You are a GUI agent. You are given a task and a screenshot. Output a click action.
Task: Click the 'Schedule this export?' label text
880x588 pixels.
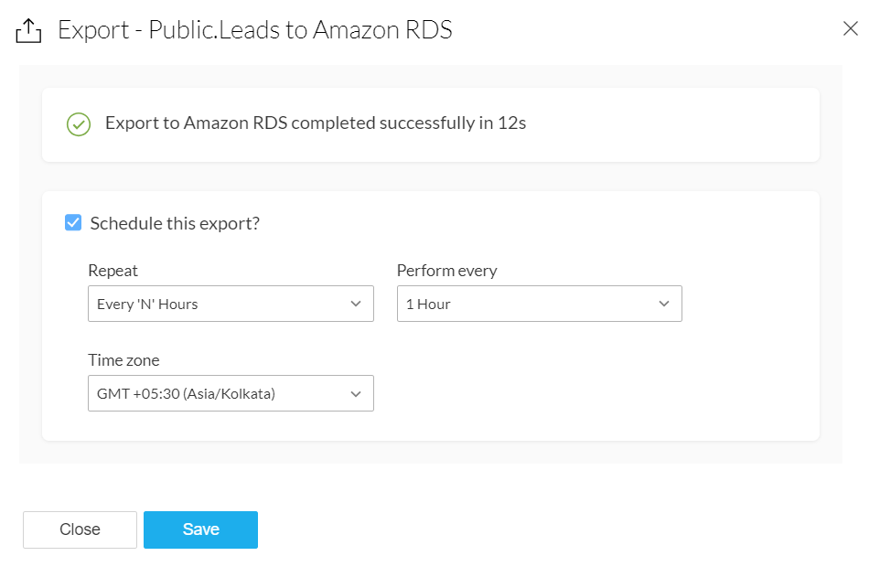point(175,223)
